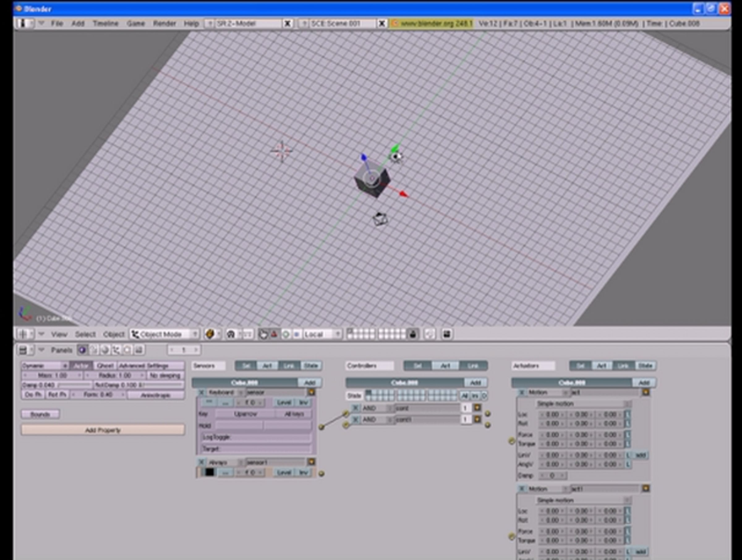Click the Add Property button
The height and width of the screenshot is (560, 742).
[103, 430]
